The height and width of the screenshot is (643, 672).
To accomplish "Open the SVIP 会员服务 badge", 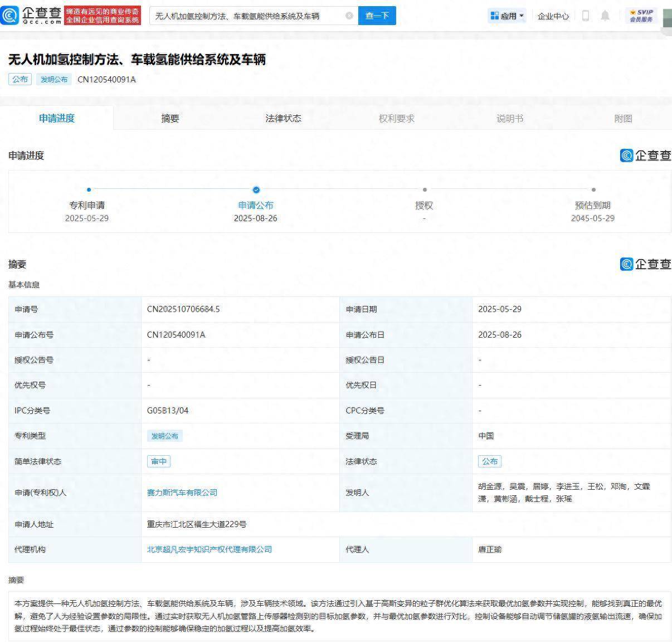I will coord(639,16).
